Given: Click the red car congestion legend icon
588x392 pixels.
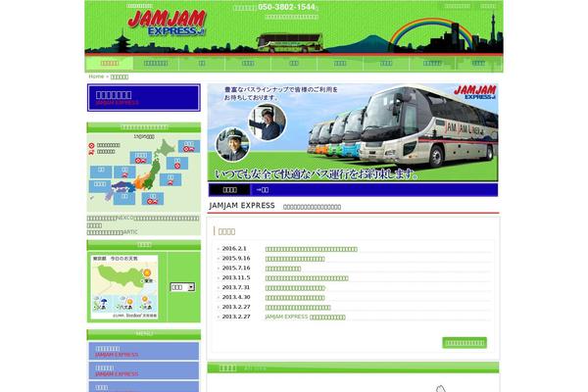Looking at the screenshot, I should [x=91, y=152].
